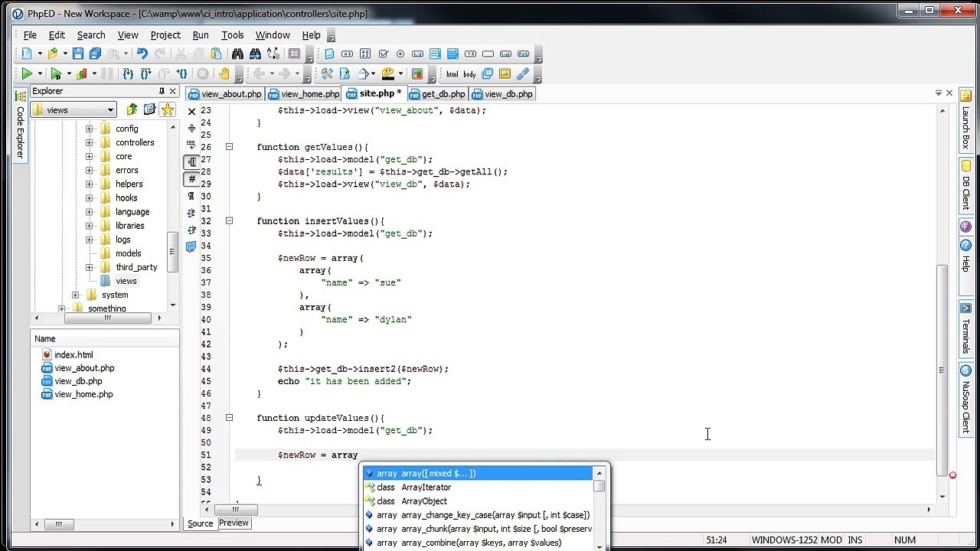
Task: Select class ArrayObject suggestion
Action: (x=479, y=501)
